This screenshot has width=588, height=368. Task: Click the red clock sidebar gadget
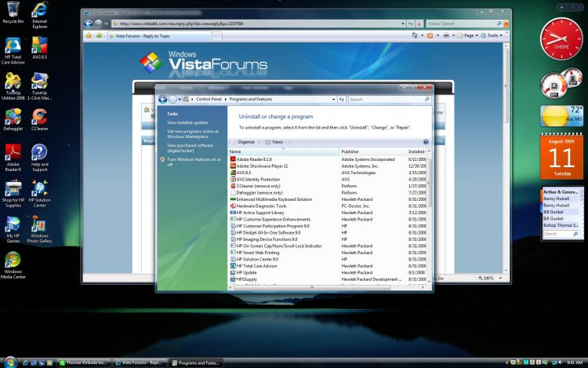click(561, 38)
